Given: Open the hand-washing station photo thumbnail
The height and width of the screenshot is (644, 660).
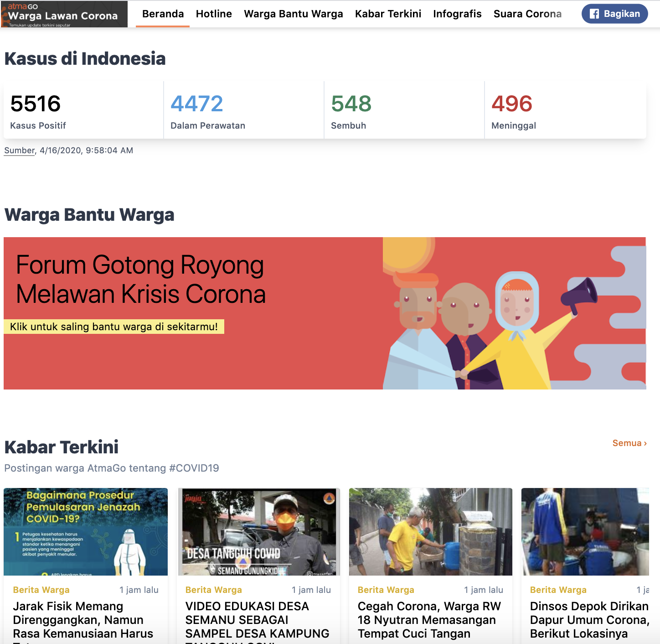Looking at the screenshot, I should click(431, 532).
